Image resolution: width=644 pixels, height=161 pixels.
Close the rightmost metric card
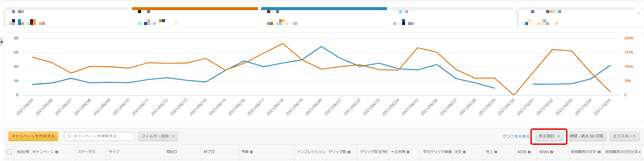[638, 14]
